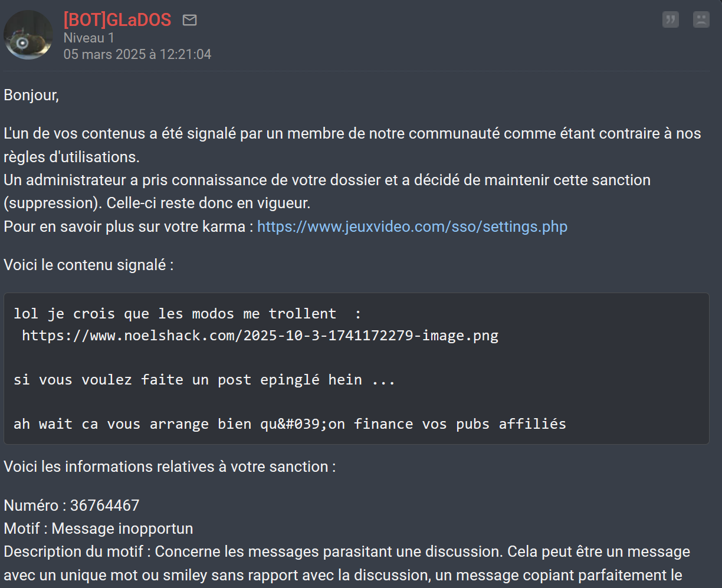The width and height of the screenshot is (722, 588).
Task: Click the "ah wait ca vous arrange" line
Action: coord(290,423)
